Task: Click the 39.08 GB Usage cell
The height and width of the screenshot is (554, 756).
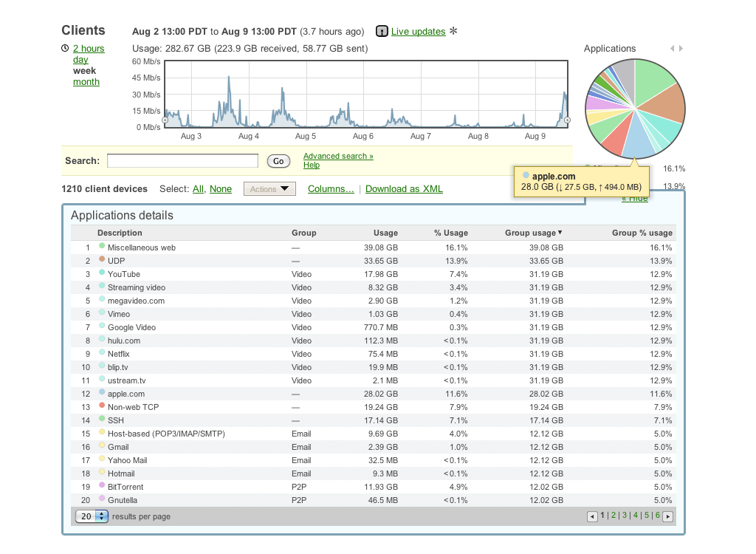Action: click(381, 247)
